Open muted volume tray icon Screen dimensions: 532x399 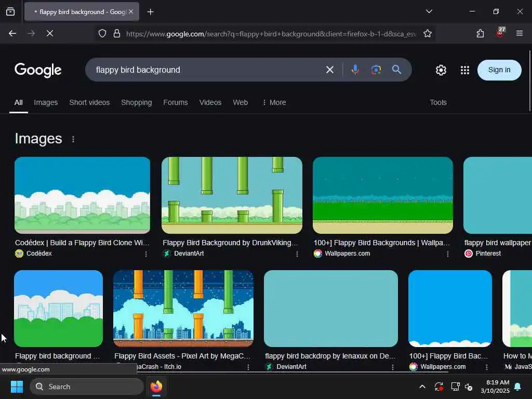(x=469, y=387)
